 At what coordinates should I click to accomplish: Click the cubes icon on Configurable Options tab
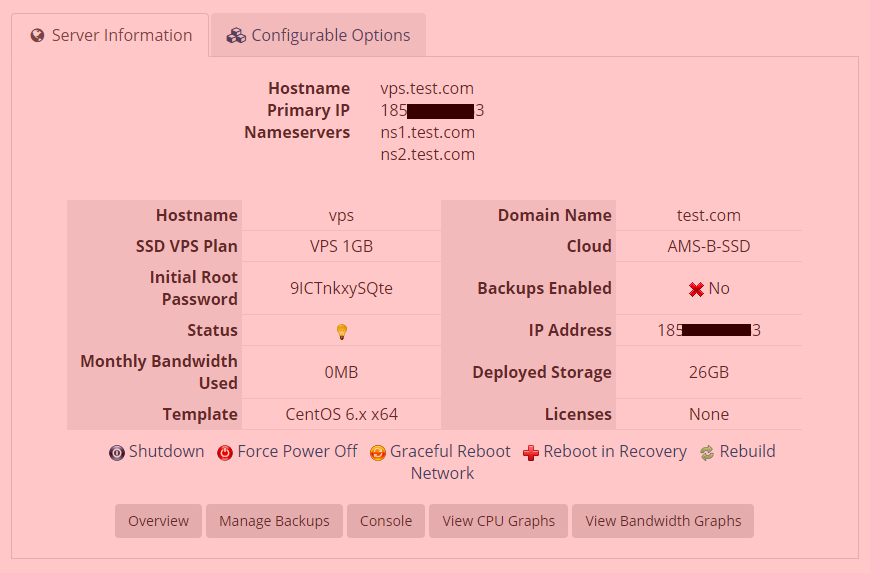click(x=236, y=36)
